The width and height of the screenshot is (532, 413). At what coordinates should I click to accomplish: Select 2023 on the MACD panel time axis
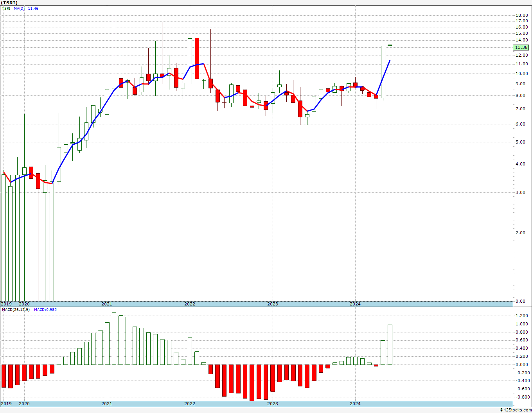click(x=273, y=404)
